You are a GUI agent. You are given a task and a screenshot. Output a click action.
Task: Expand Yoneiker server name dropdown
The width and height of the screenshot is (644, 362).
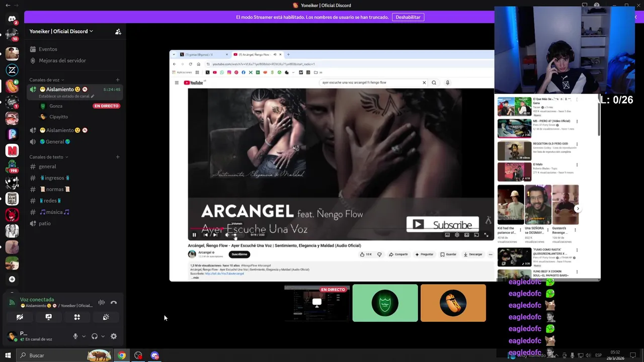(61, 31)
